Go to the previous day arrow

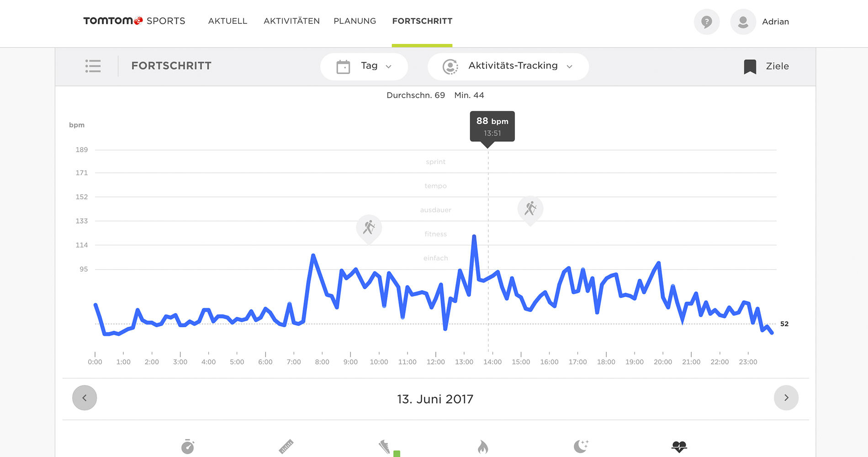[x=85, y=398]
